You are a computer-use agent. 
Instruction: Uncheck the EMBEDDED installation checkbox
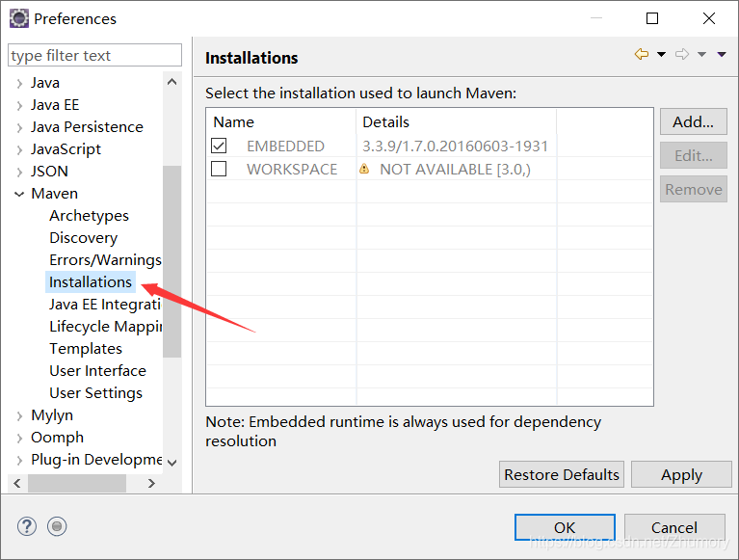click(219, 146)
